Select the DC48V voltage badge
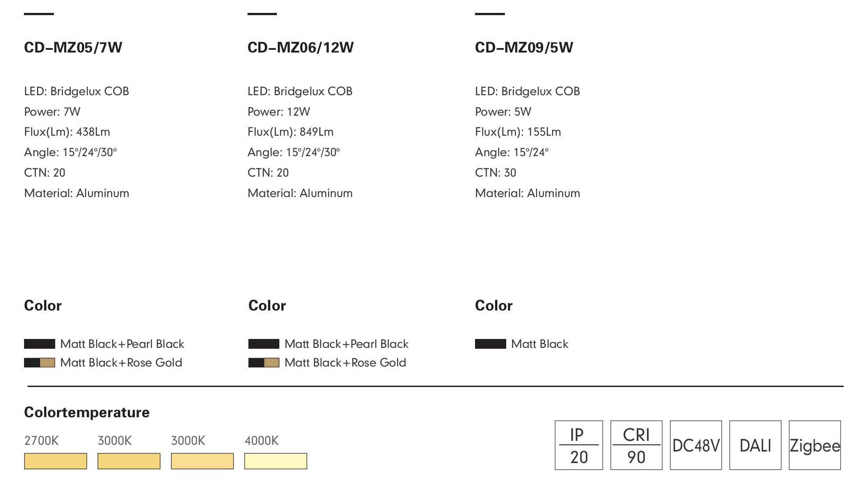This screenshot has height=504, width=857. pos(695,445)
